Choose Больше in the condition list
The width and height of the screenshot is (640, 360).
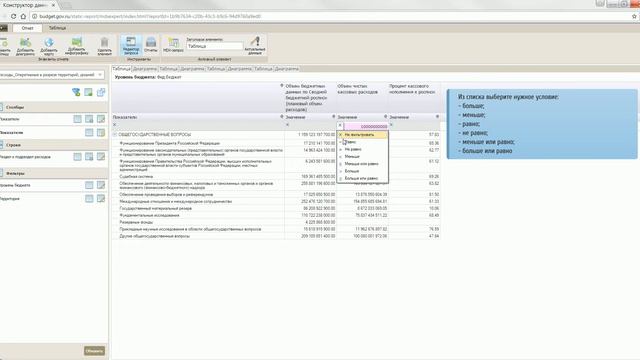[362, 171]
